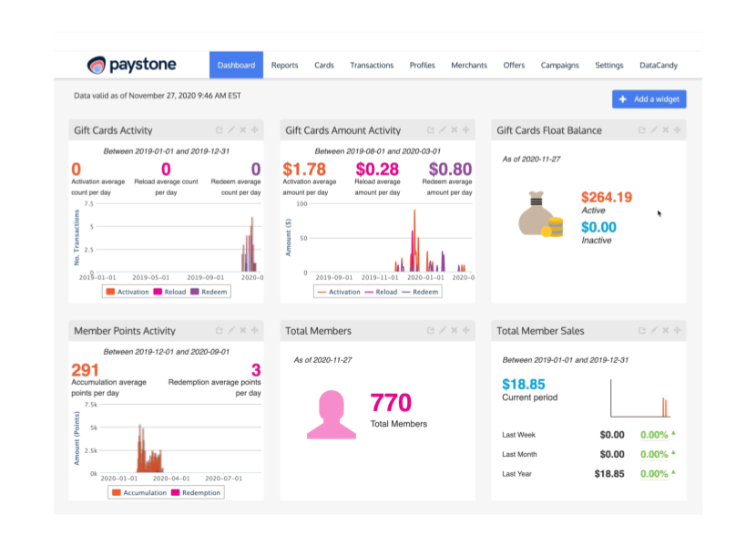Select the pencil edit icon on Gift Cards Float Balance
756x547 pixels.
tap(653, 129)
